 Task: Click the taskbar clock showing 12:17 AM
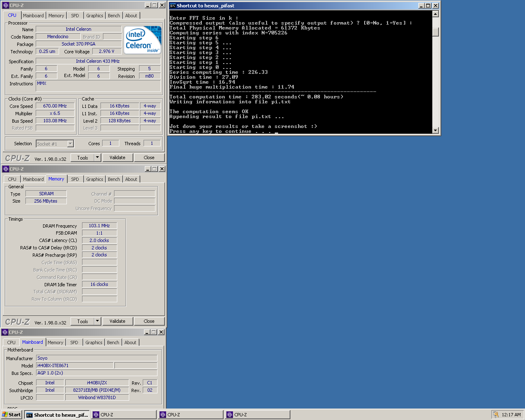[x=511, y=415]
